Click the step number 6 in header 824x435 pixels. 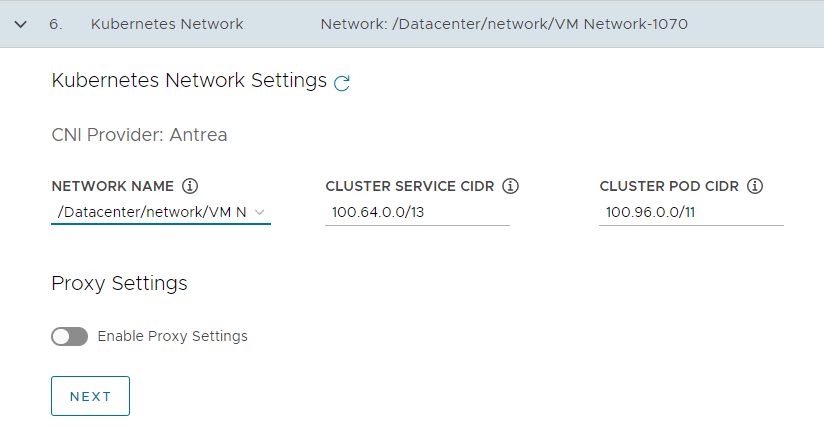[55, 23]
